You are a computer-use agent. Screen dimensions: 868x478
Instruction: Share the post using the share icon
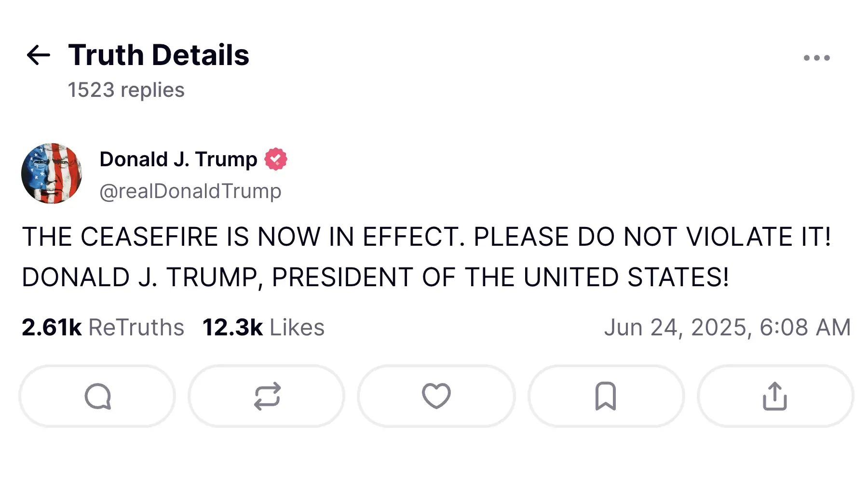(x=774, y=396)
